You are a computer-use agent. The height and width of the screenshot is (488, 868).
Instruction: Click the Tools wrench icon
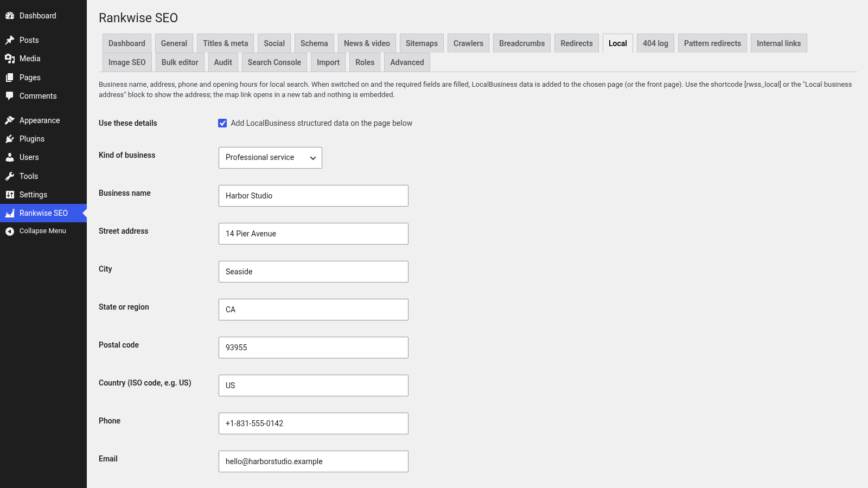pyautogui.click(x=10, y=176)
